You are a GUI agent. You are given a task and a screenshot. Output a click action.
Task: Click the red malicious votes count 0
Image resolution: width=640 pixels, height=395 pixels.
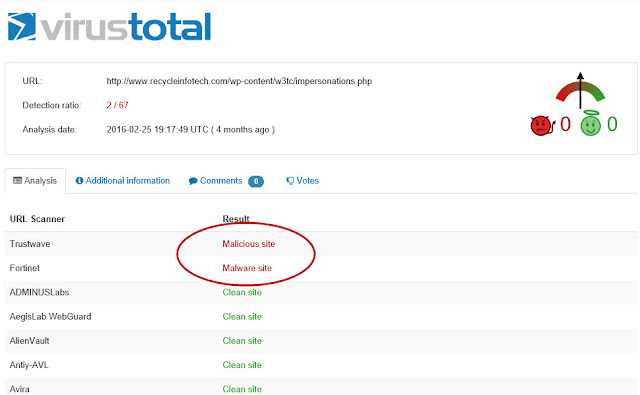tap(565, 124)
